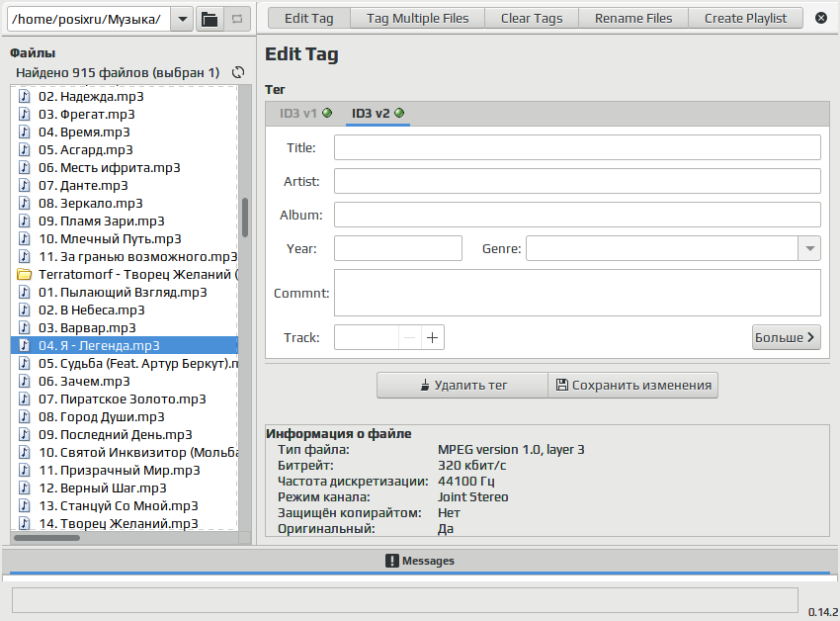Click the Удалить тег button
Screen dimensions: 840x621
(462, 385)
